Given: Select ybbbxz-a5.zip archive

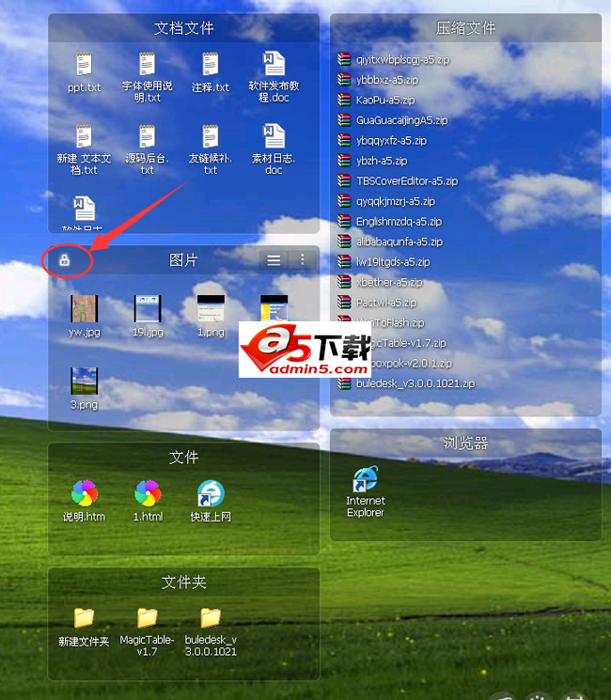Looking at the screenshot, I should click(378, 80).
